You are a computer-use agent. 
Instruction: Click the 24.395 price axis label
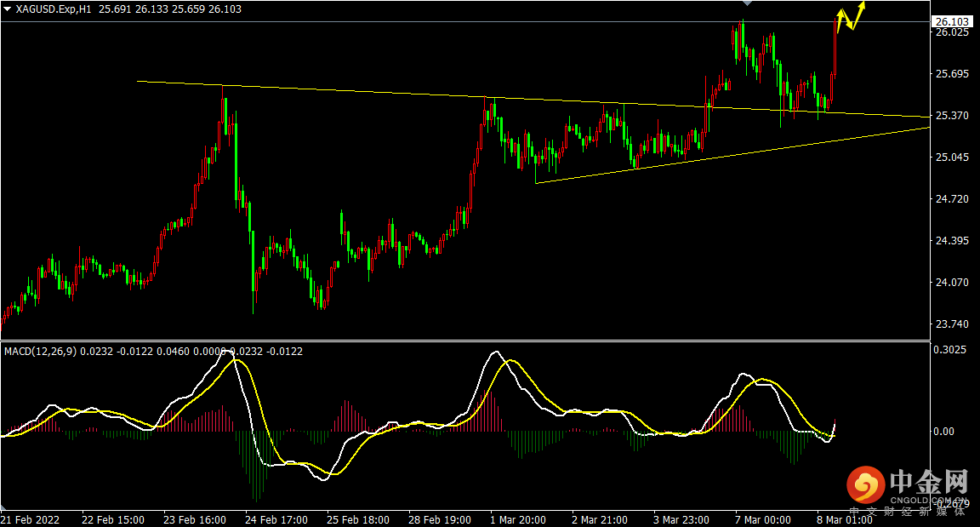[952, 241]
